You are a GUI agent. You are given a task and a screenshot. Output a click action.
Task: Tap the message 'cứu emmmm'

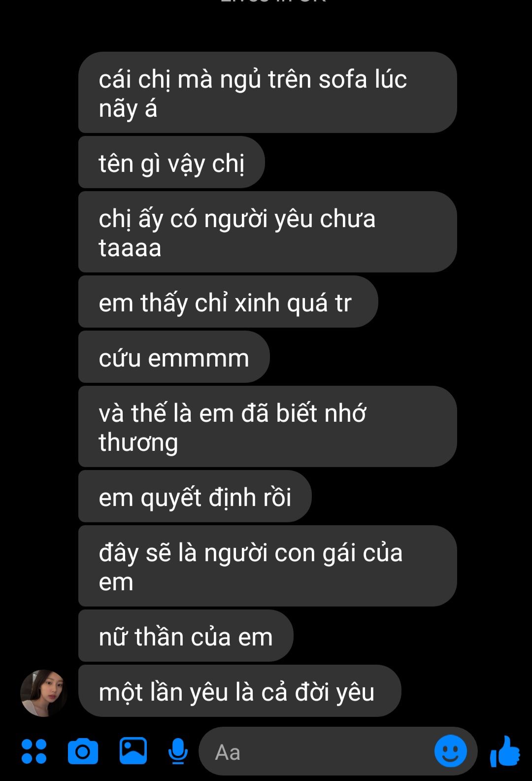pyautogui.click(x=174, y=357)
